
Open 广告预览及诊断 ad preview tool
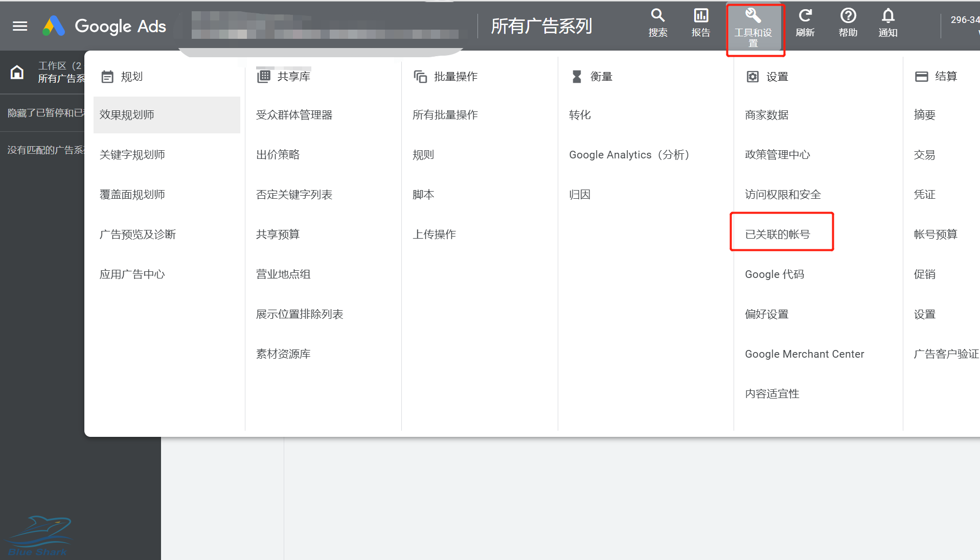tap(138, 235)
